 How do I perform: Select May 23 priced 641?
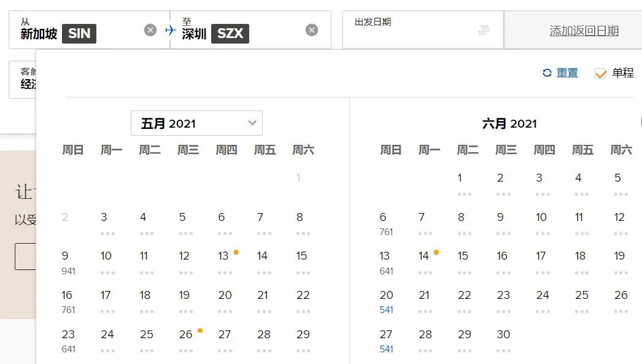[68, 341]
